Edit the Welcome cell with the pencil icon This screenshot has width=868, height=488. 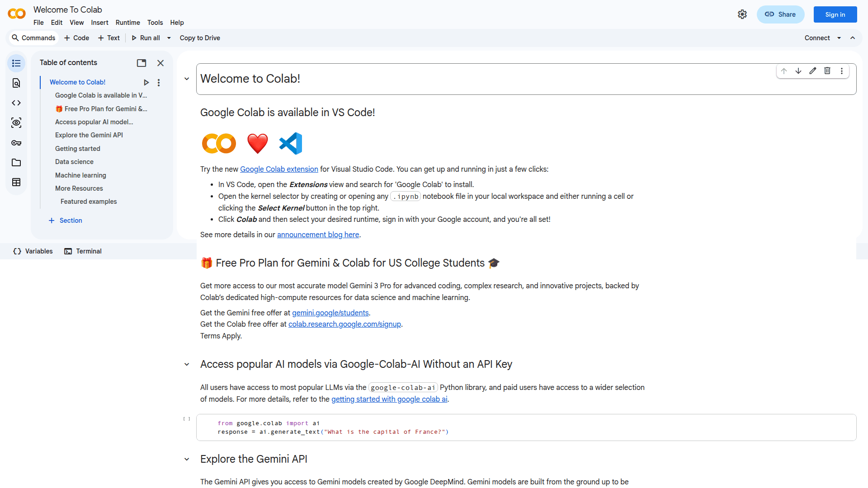812,71
